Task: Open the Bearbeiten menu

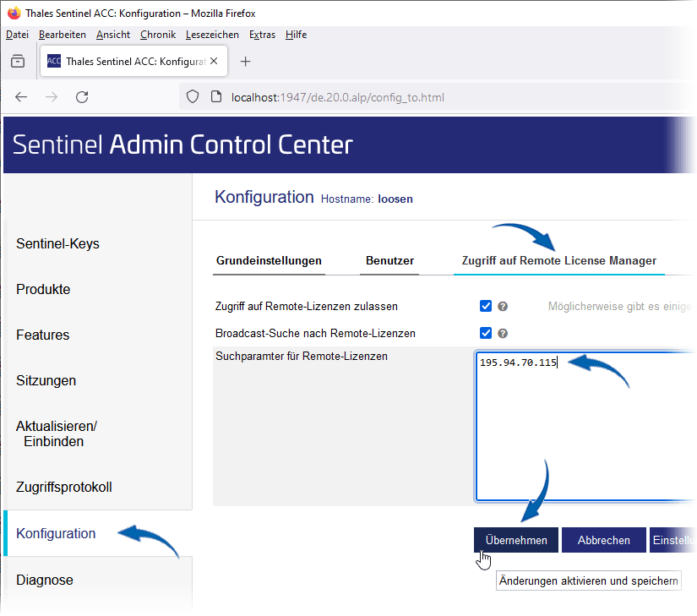Action: coord(63,35)
